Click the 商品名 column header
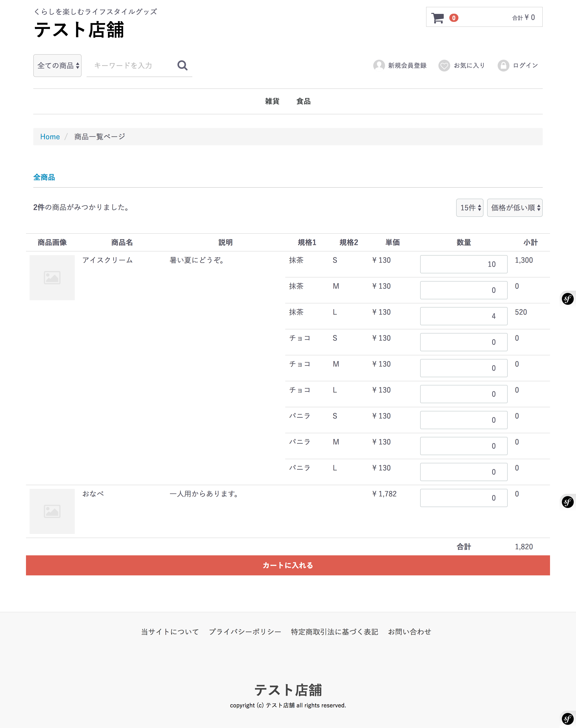 pos(122,242)
